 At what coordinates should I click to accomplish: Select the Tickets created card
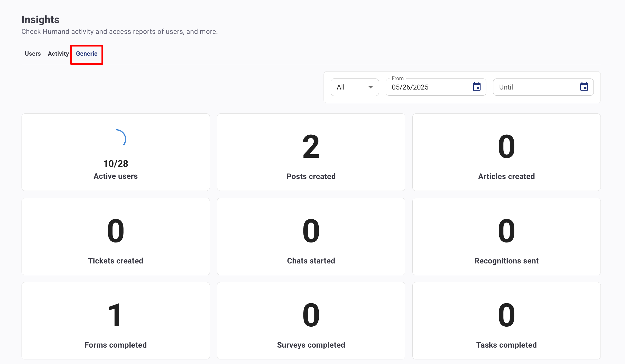click(116, 237)
